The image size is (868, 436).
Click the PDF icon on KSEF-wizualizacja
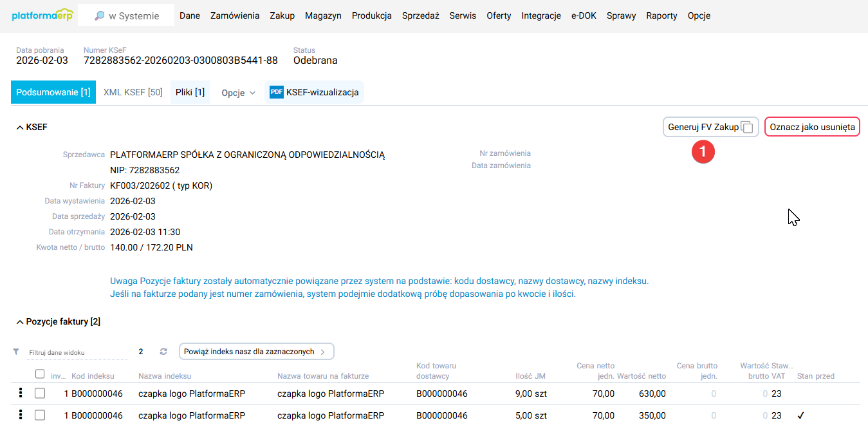pos(277,92)
